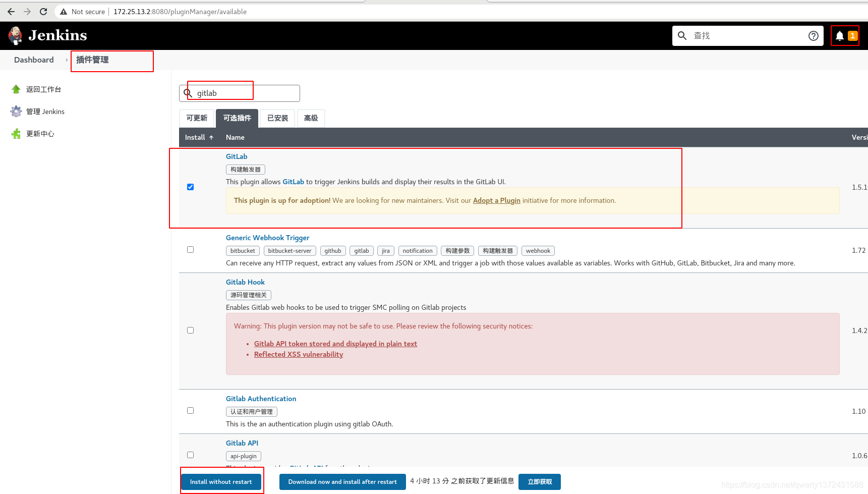Click the Install column sort arrow
The image size is (868, 494).
[211, 137]
